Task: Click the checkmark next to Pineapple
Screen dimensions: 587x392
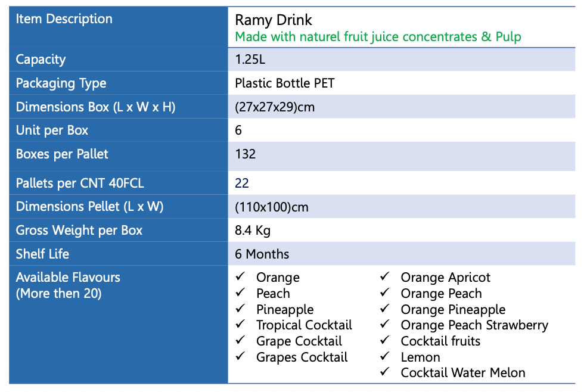Action: click(240, 309)
